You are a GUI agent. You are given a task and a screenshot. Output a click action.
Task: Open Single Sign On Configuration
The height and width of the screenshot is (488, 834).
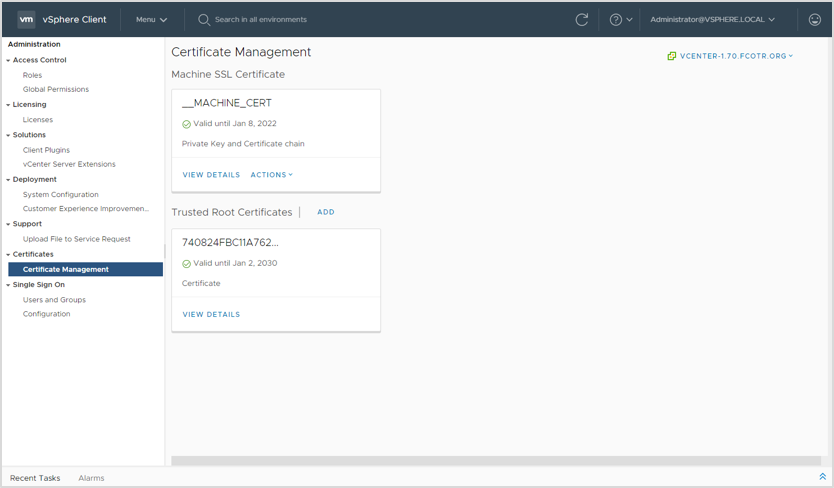46,314
